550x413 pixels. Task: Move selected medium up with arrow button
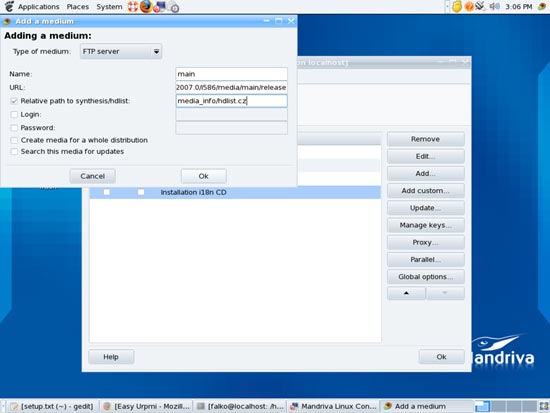pyautogui.click(x=406, y=293)
